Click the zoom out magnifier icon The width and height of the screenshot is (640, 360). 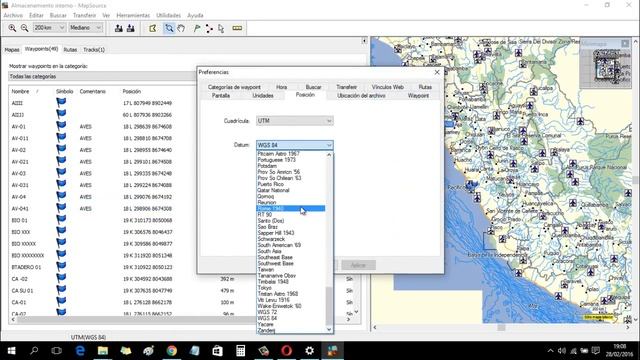point(24,28)
